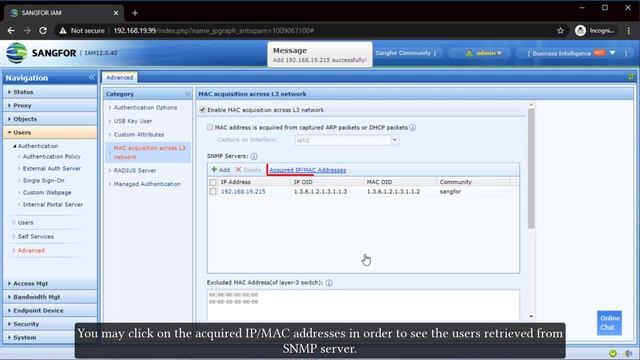Expand the Proxy navigation section
Viewport: 640px width, 360px height.
click(50, 105)
